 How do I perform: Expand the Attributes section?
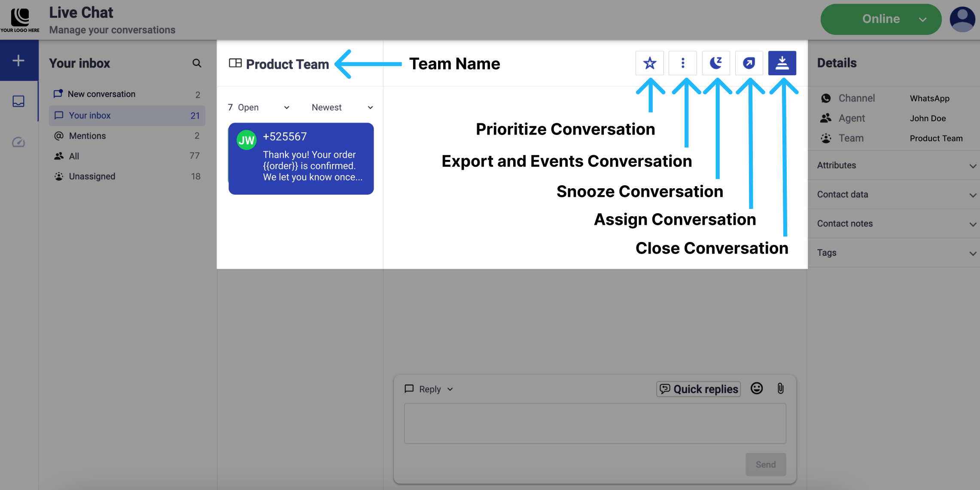pyautogui.click(x=895, y=165)
